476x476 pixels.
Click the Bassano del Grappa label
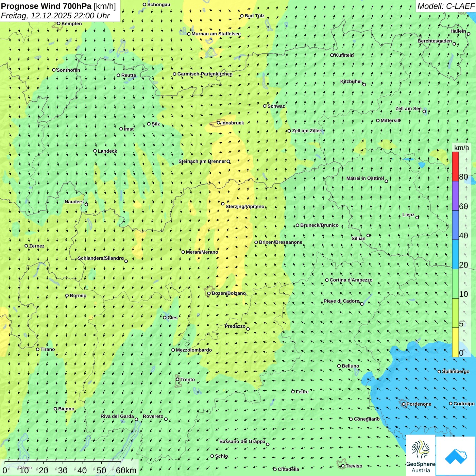click(242, 441)
